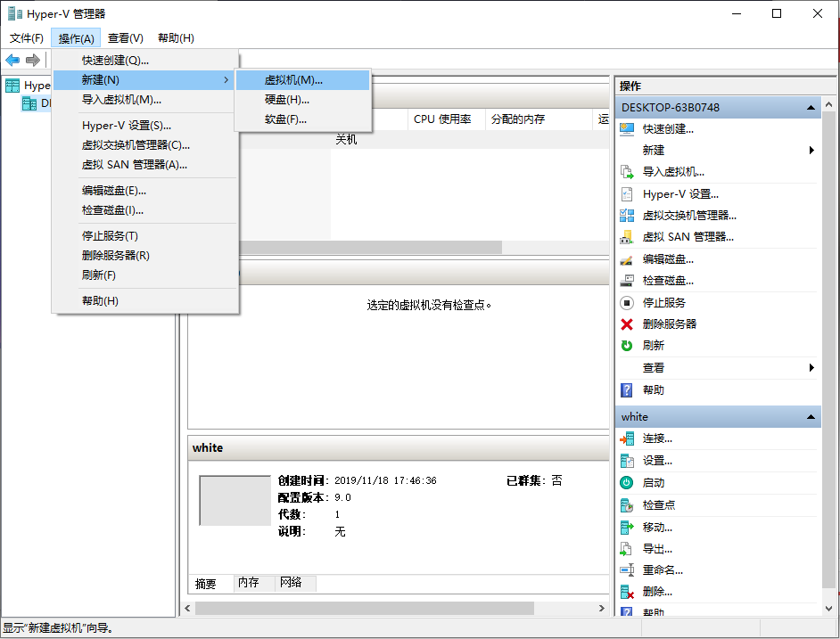840x639 pixels.
Task: Expand the 查看 submenu arrow in Actions pane
Action: (x=811, y=367)
